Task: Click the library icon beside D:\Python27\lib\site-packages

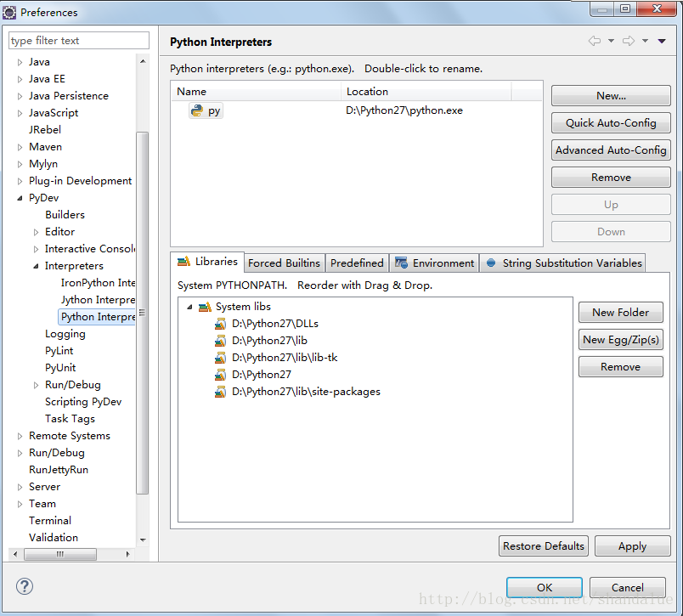Action: click(220, 392)
